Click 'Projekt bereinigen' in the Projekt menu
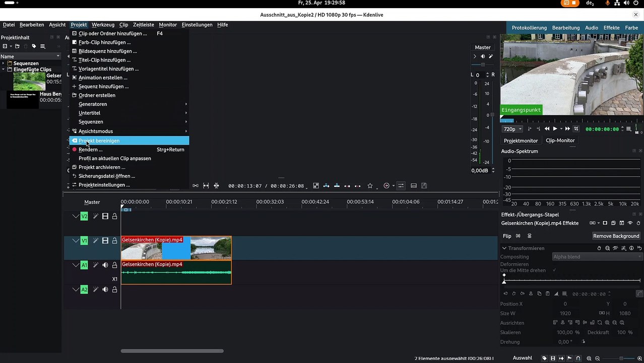This screenshot has width=644, height=363. [x=99, y=141]
